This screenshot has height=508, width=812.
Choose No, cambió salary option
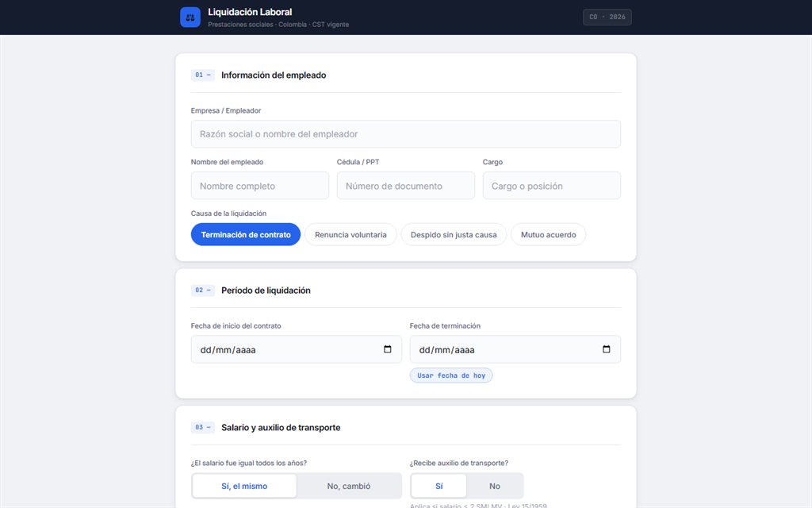[x=349, y=487]
